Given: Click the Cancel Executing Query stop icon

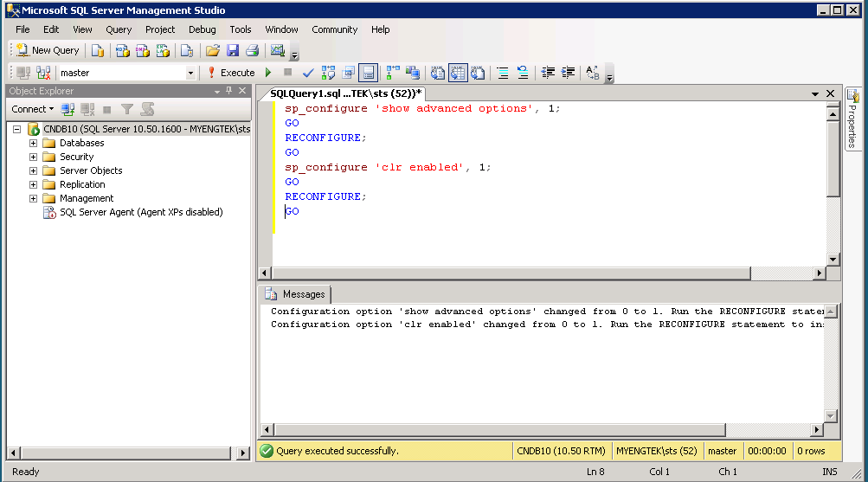Looking at the screenshot, I should 287,72.
